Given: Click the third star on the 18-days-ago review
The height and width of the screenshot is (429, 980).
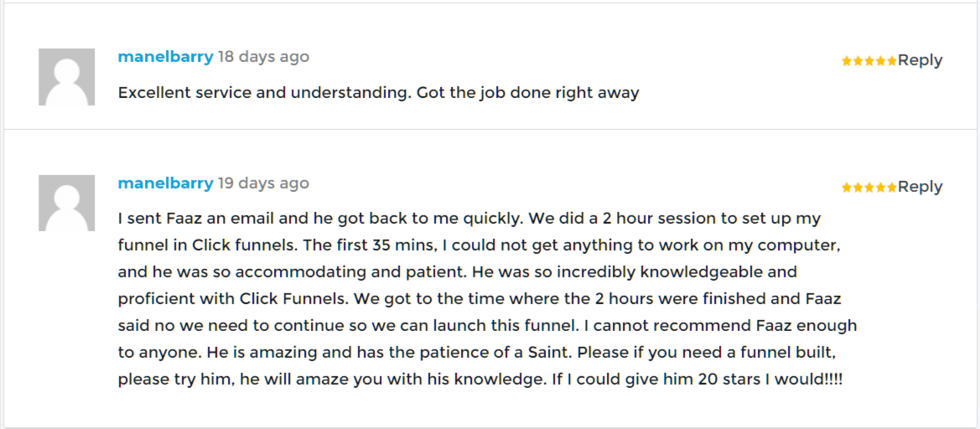Looking at the screenshot, I should [869, 61].
